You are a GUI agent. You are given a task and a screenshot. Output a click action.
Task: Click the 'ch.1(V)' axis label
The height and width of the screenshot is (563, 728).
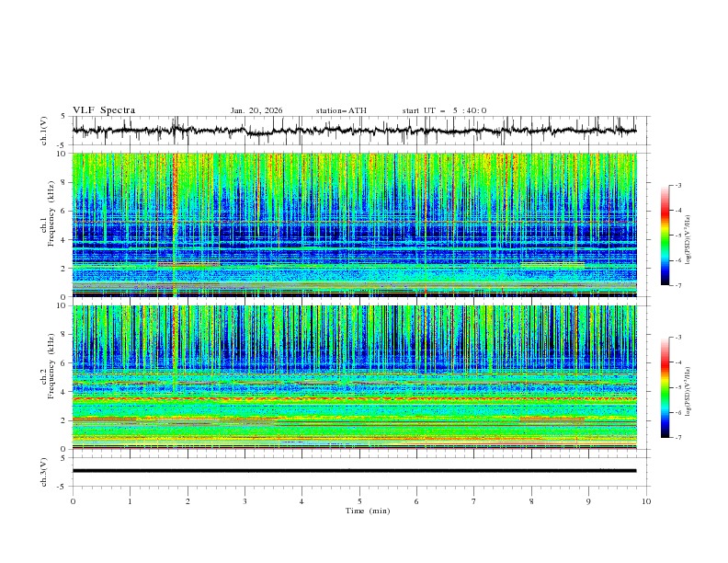coord(44,131)
